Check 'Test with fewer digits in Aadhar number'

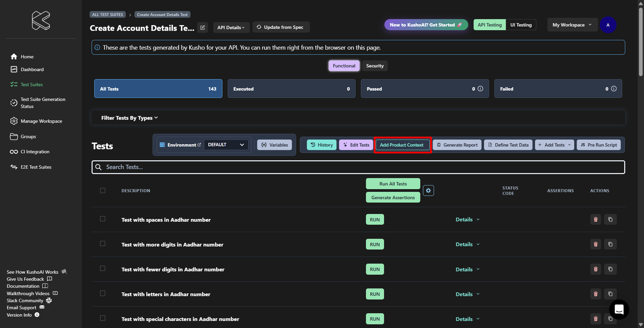coord(103,268)
